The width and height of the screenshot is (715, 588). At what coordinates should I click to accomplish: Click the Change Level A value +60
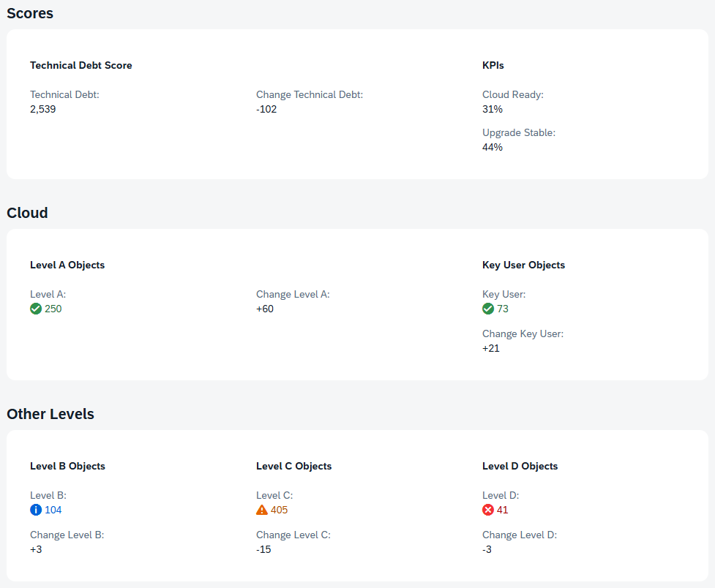tap(265, 309)
